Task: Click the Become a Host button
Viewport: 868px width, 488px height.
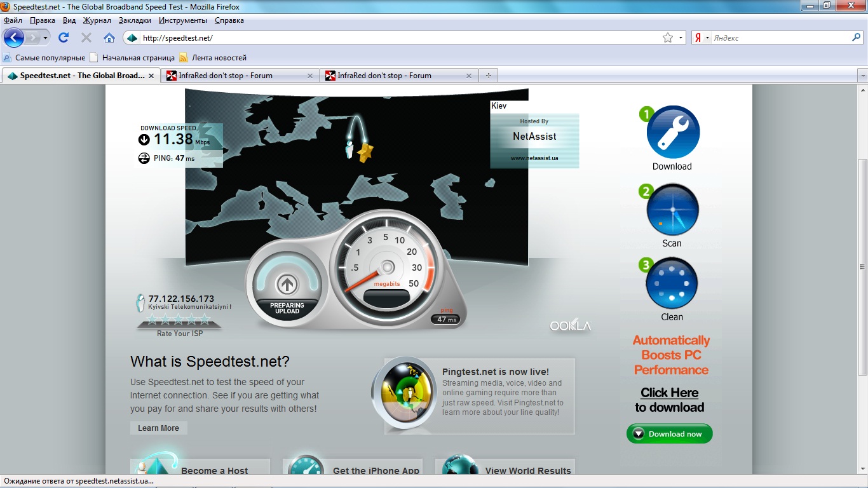Action: click(200, 467)
